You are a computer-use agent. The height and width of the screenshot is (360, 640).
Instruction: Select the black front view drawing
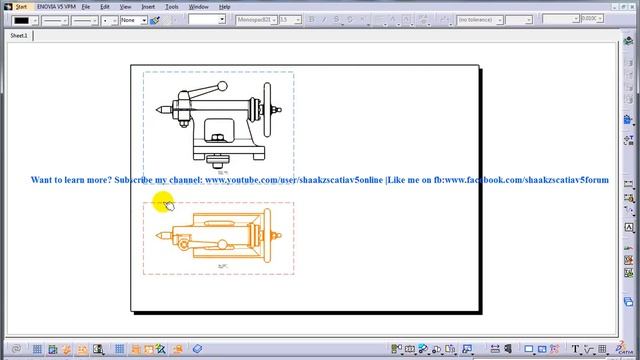218,124
